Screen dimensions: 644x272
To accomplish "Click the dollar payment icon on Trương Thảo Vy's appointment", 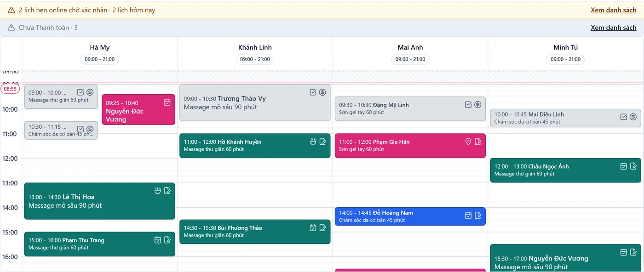I will coord(322,92).
